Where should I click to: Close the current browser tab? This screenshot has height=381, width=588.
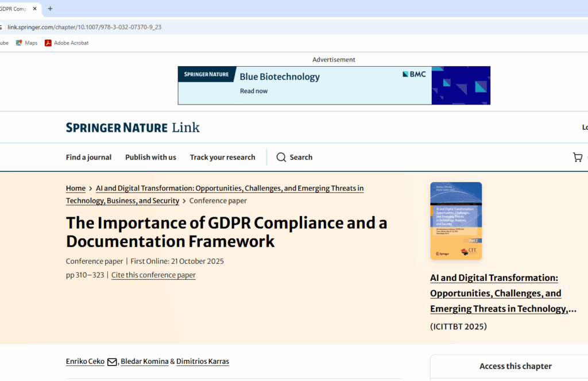coord(35,9)
